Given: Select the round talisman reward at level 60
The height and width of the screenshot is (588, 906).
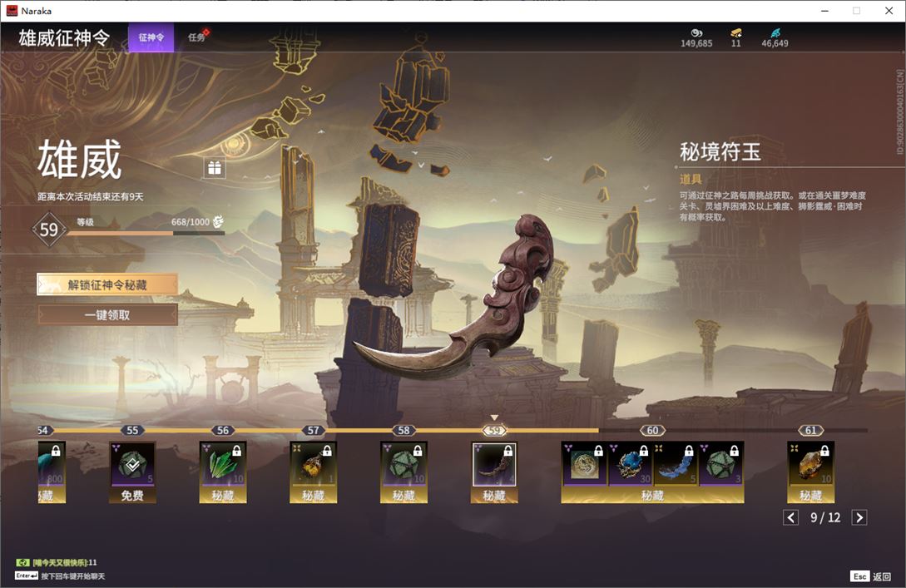Looking at the screenshot, I should tap(585, 464).
